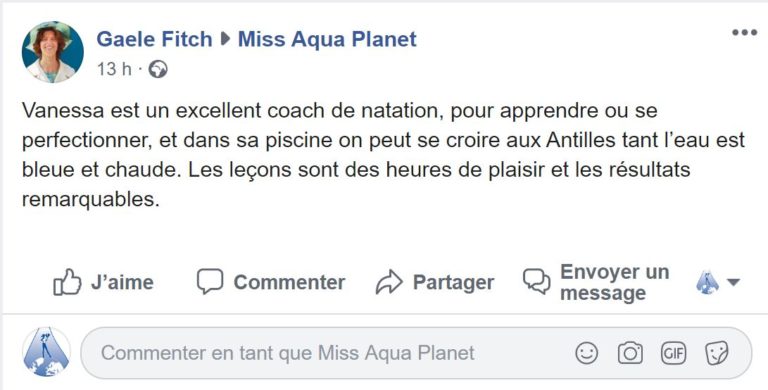Click the post text about Vanessa

pyautogui.click(x=384, y=155)
